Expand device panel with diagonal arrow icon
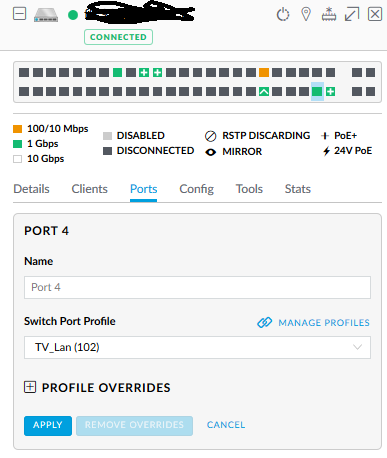 click(x=352, y=14)
